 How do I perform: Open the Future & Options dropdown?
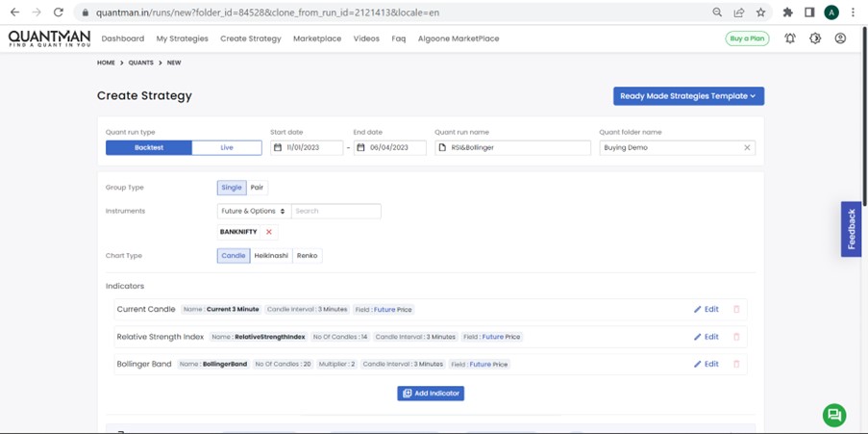(254, 211)
